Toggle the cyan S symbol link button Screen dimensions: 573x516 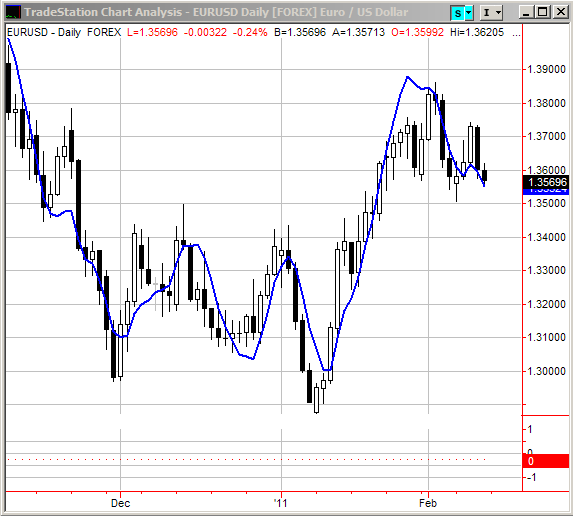(458, 13)
